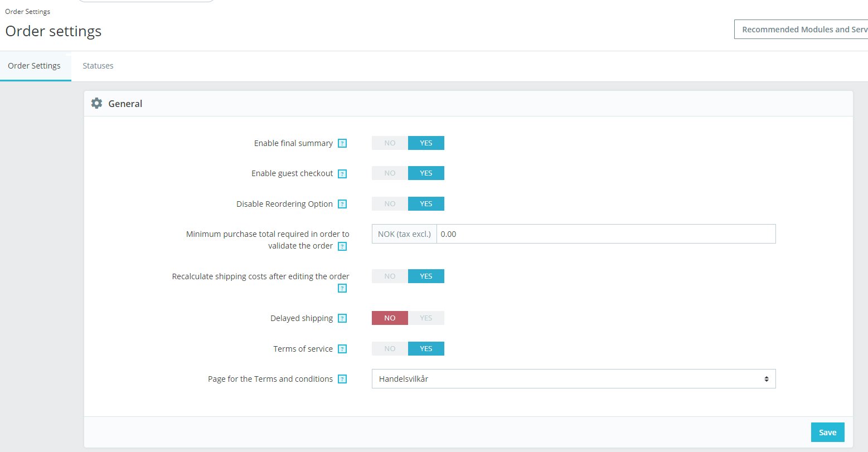868x452 pixels.
Task: Open help icon for Minimum purchase total
Action: pos(342,246)
